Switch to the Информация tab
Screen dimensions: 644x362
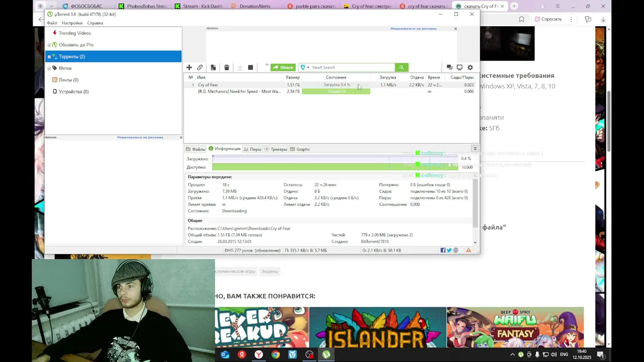pyautogui.click(x=224, y=149)
